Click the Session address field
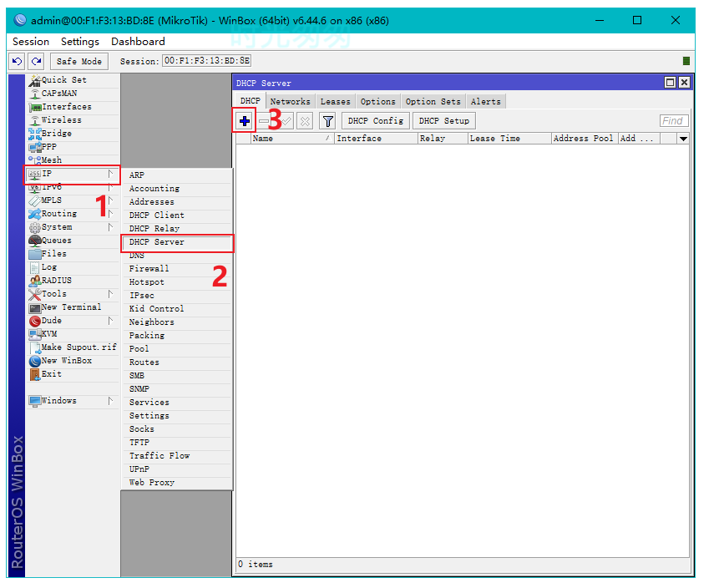Viewport: 709px width, 588px height. pyautogui.click(x=206, y=61)
